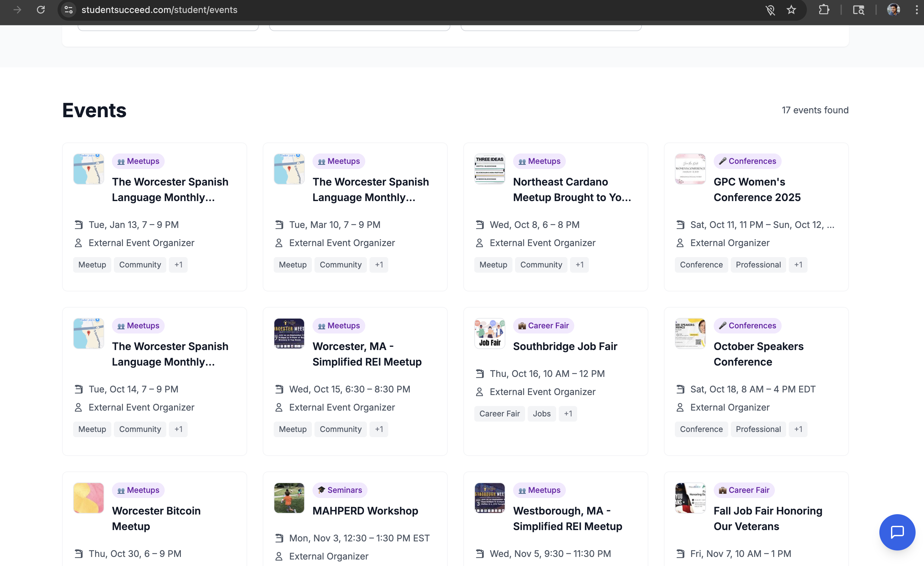Select Jobs tag on Southbridge Job Fair
This screenshot has height=566, width=924.
click(x=542, y=413)
